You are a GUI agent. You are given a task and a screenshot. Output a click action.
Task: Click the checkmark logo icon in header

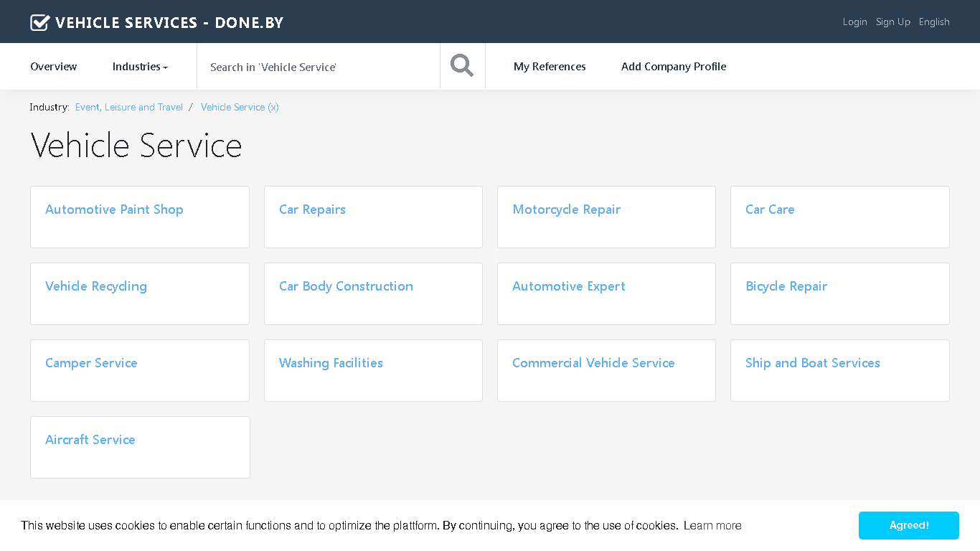(40, 22)
